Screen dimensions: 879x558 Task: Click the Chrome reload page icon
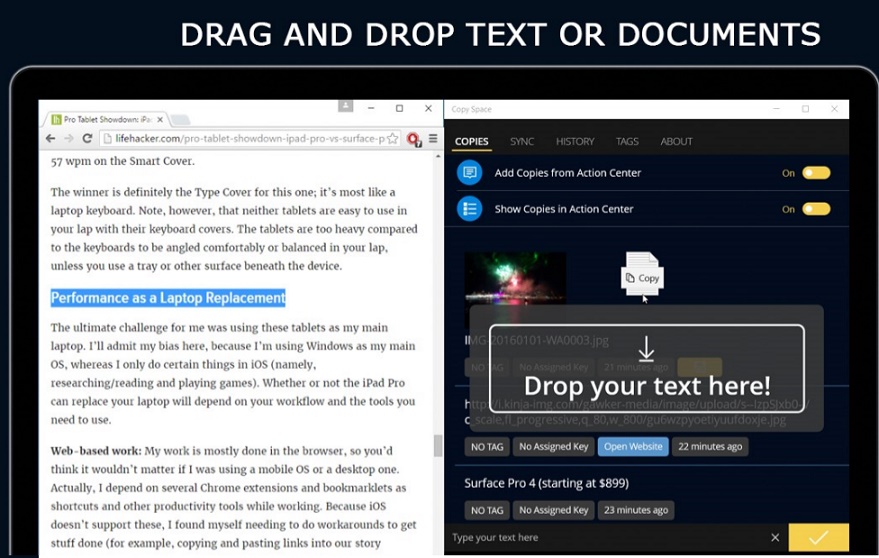point(87,138)
